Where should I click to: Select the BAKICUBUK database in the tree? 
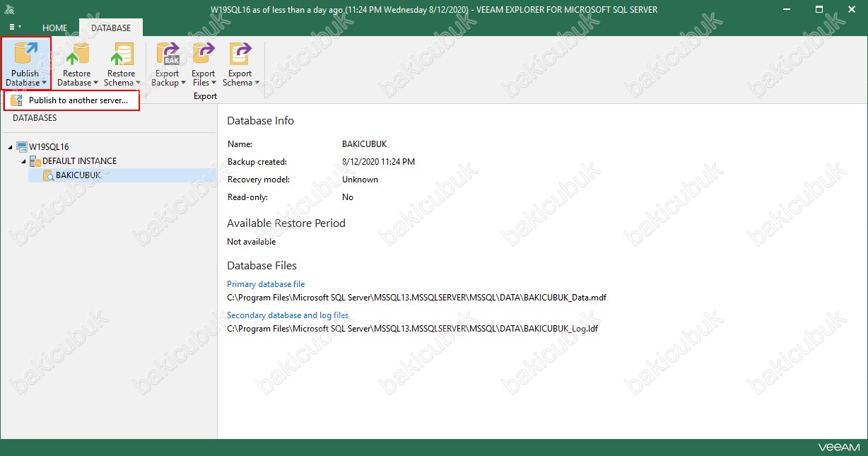click(78, 175)
